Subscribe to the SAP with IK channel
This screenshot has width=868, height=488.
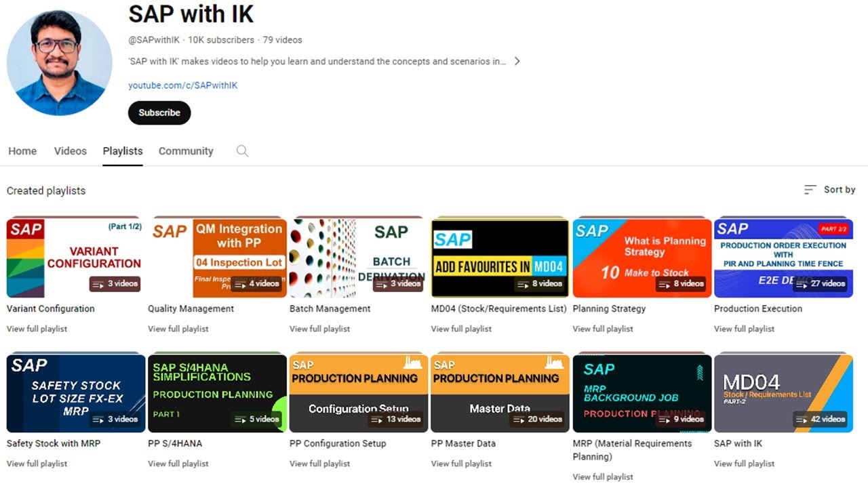(159, 113)
